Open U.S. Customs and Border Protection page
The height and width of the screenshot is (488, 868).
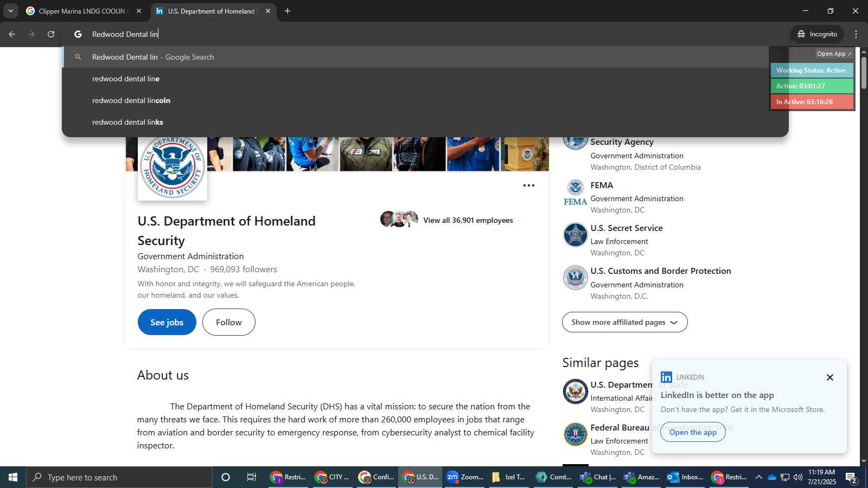tap(661, 271)
